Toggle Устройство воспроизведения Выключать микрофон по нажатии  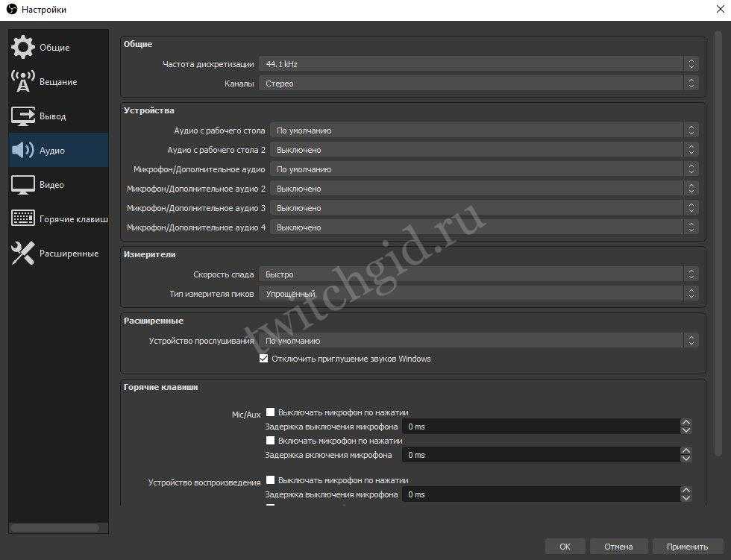(x=270, y=479)
